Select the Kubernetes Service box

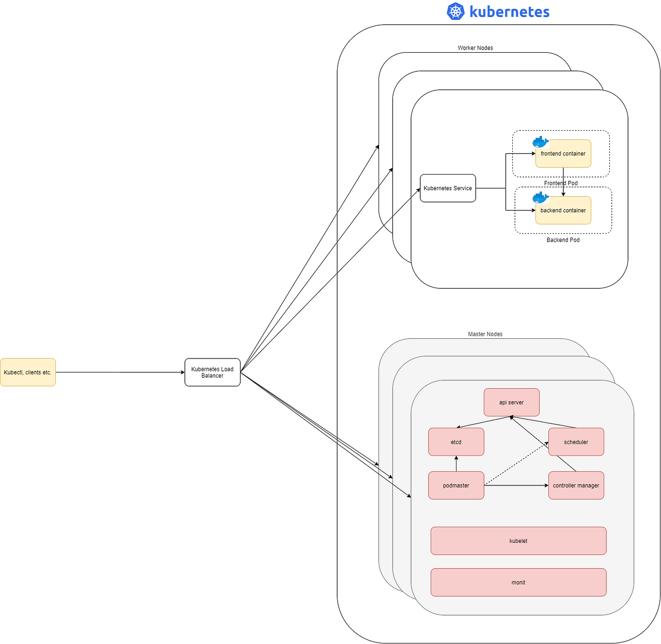tap(448, 188)
